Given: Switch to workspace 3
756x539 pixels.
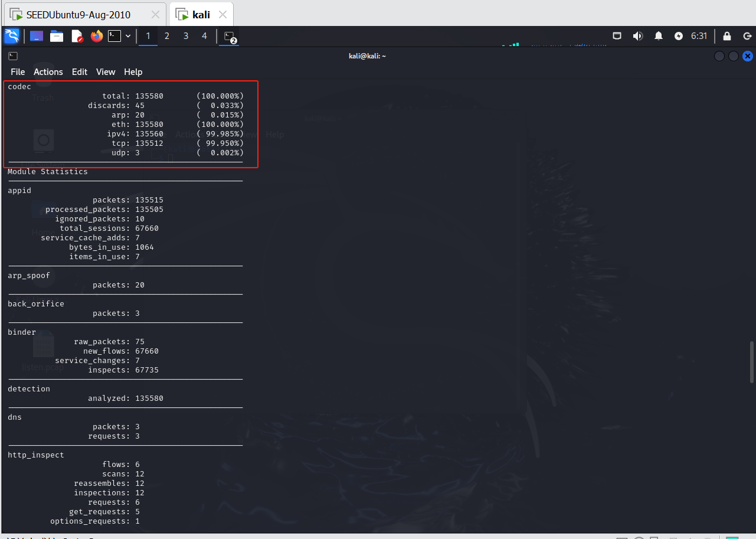Looking at the screenshot, I should pos(186,36).
